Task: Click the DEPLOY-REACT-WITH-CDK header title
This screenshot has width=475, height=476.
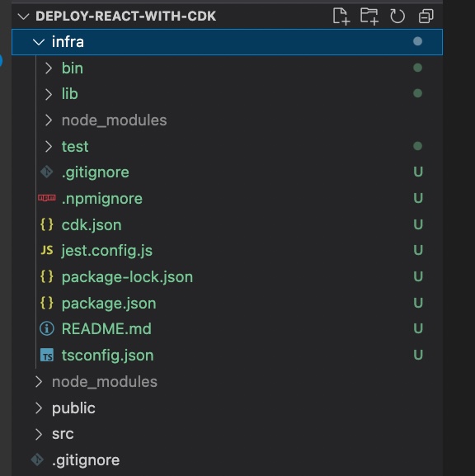Action: pos(125,16)
